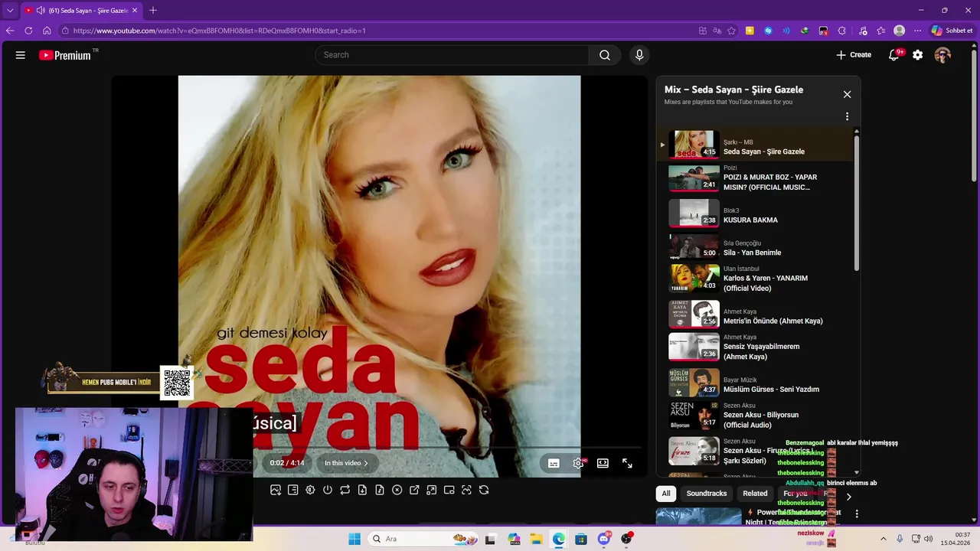The height and width of the screenshot is (551, 980).
Task: Open the Shazam extension icon
Action: point(768,31)
